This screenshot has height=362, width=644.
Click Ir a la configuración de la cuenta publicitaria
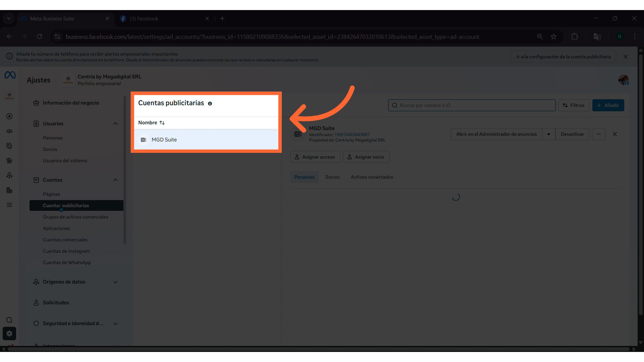tap(563, 57)
